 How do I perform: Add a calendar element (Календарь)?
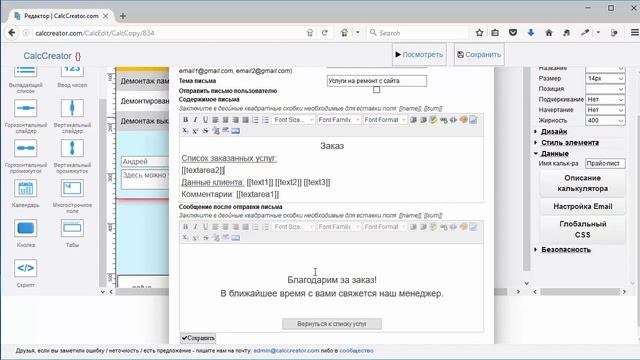point(26,188)
